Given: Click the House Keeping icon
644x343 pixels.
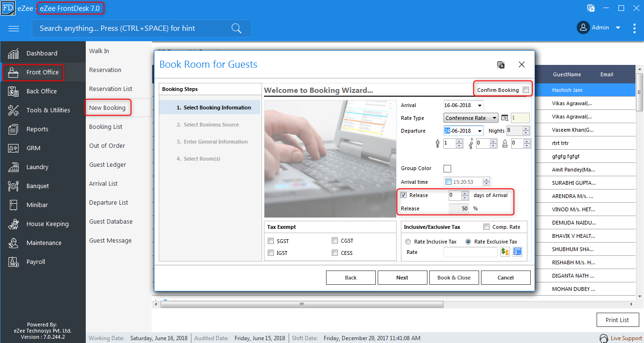Looking at the screenshot, I should 13,224.
